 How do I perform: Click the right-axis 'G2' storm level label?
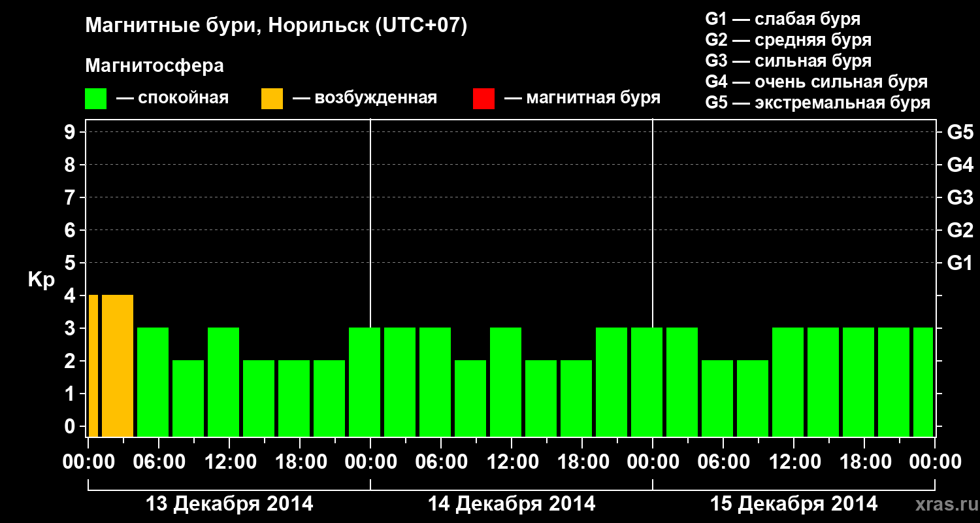pyautogui.click(x=960, y=231)
